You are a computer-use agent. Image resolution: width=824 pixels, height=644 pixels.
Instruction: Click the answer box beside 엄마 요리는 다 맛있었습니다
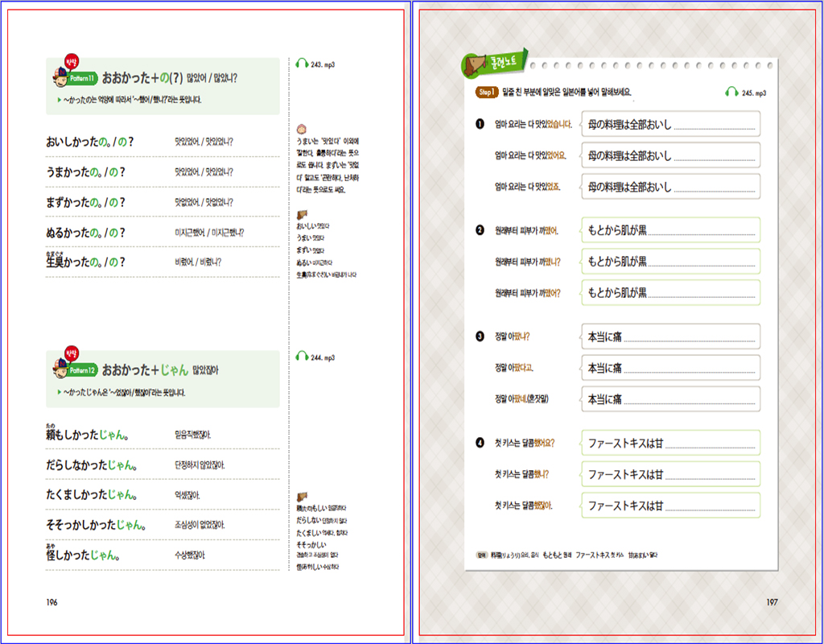[x=669, y=124]
